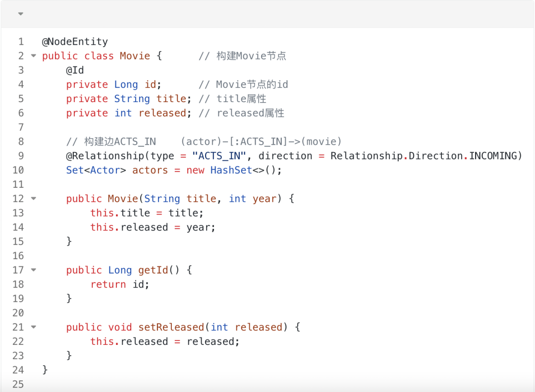Open the dropdown arrow at top left

(20, 14)
